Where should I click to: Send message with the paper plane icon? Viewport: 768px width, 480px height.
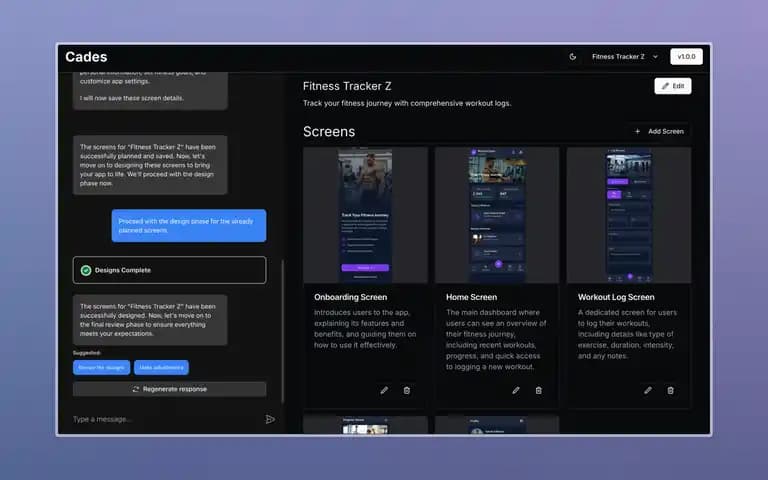click(270, 419)
